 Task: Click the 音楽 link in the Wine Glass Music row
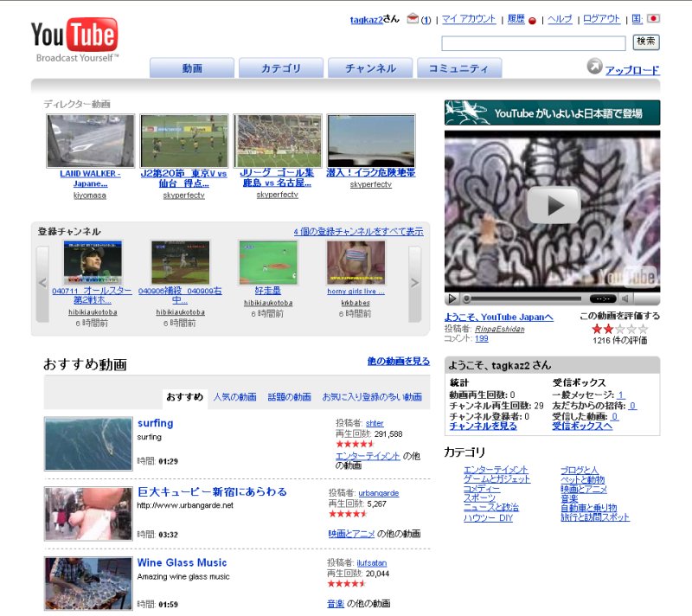[336, 604]
